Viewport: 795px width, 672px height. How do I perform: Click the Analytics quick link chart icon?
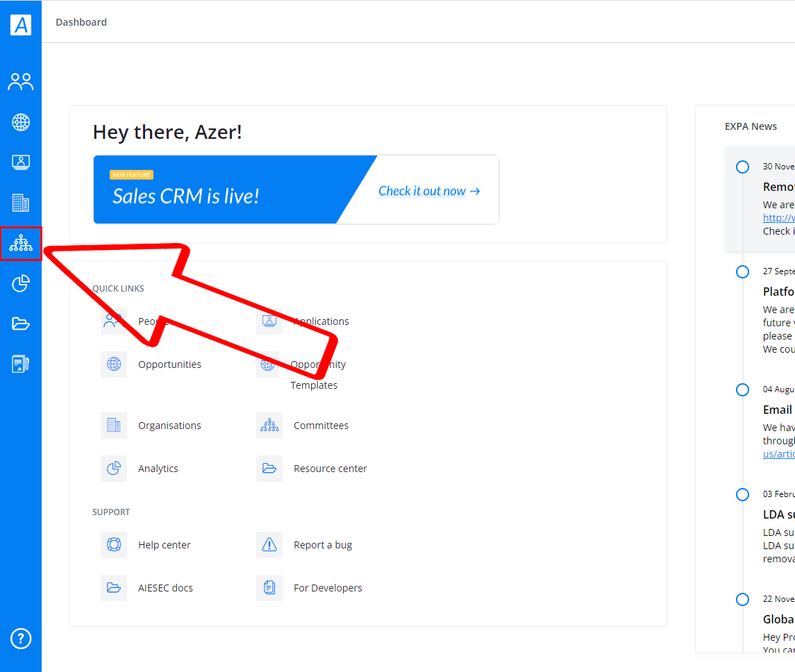point(114,469)
